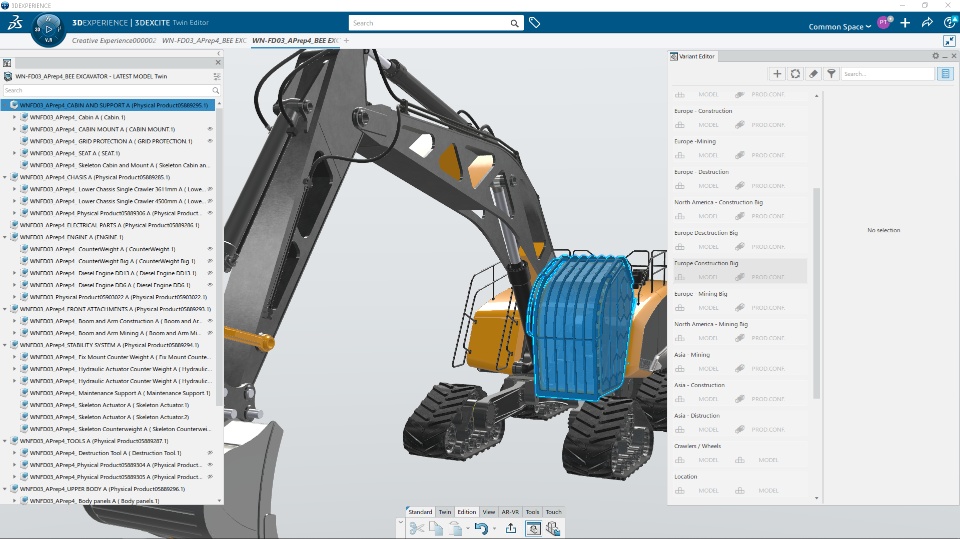Collapse the CHASIS A tree node
This screenshot has height=539, width=960.
coord(5,177)
